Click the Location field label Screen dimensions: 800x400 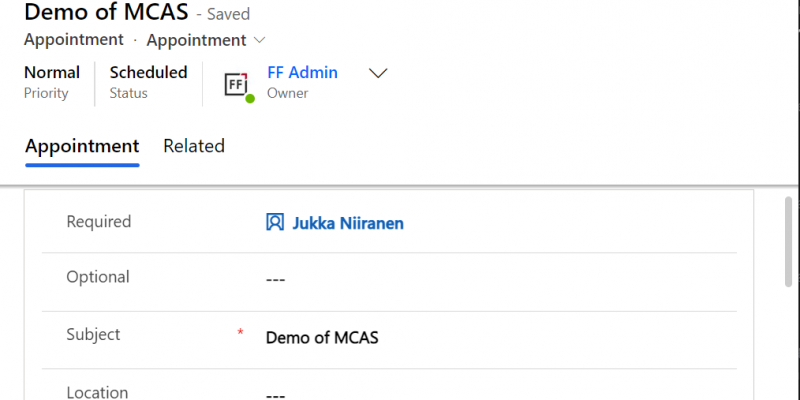[97, 392]
